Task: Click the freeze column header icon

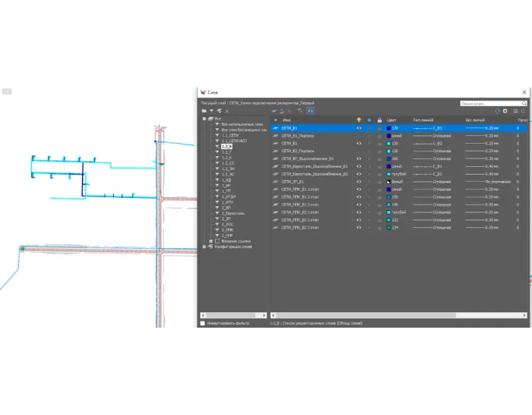Action: (x=369, y=120)
